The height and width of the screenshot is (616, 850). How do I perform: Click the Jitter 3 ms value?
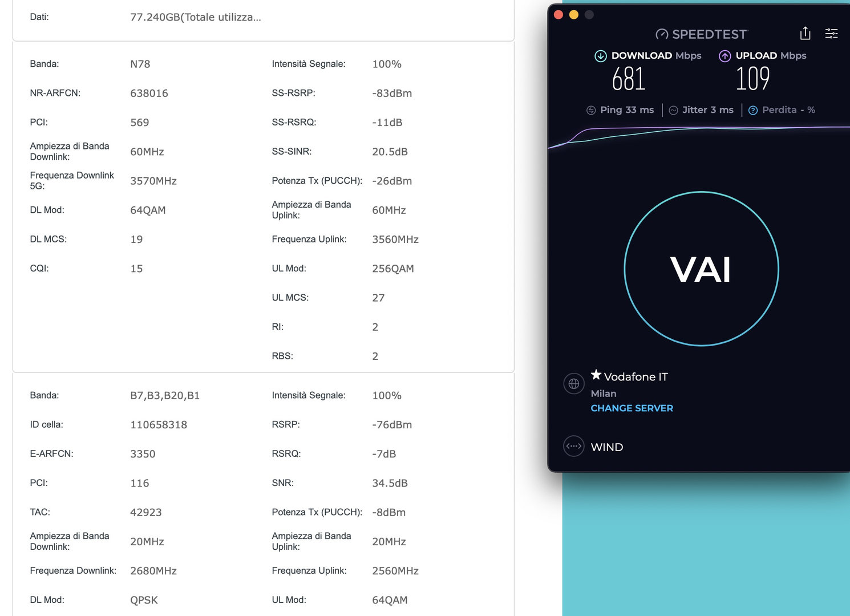pyautogui.click(x=707, y=110)
